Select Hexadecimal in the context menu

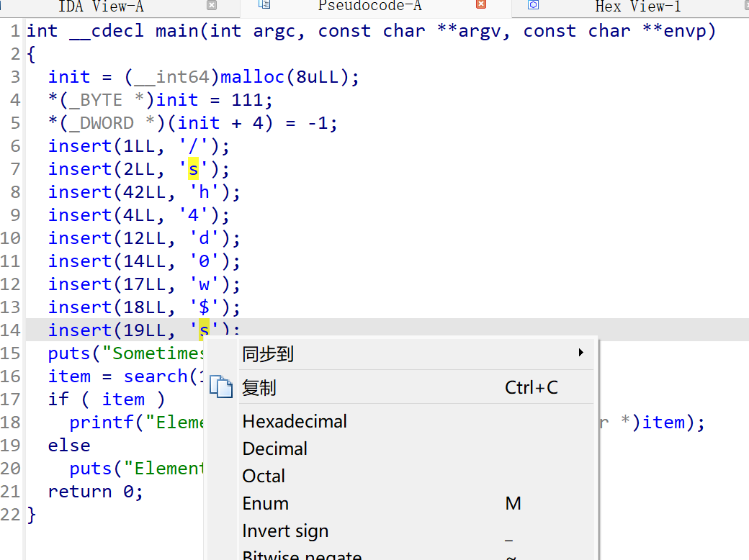click(295, 421)
